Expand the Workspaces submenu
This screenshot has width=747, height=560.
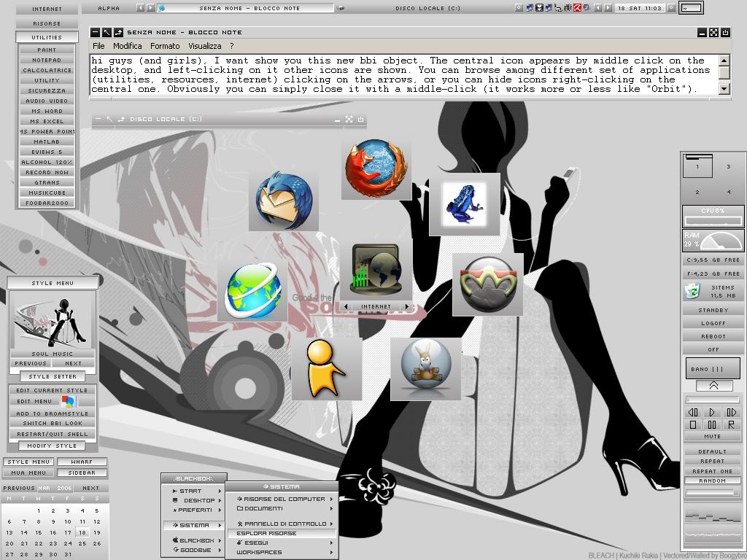(x=282, y=553)
